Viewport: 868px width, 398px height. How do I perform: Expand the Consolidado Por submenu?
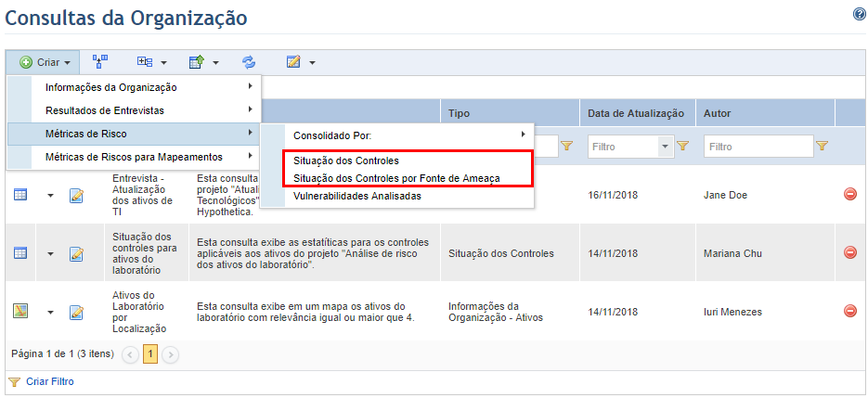pos(397,135)
